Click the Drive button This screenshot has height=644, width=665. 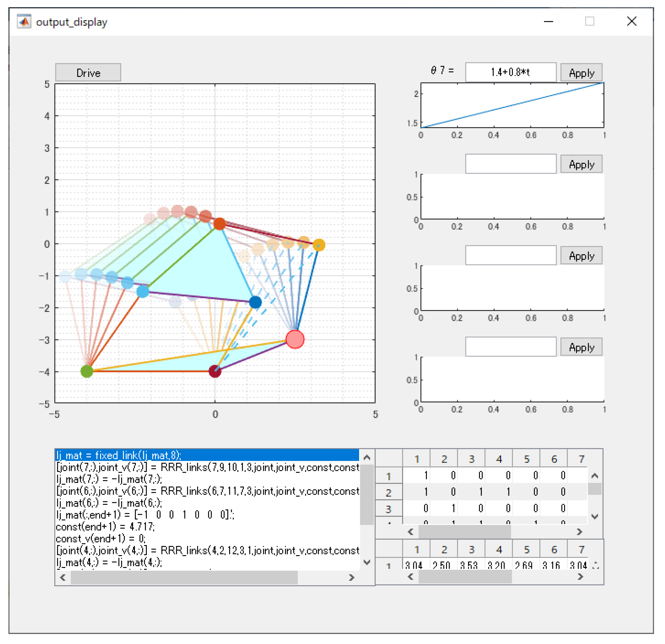pos(88,73)
